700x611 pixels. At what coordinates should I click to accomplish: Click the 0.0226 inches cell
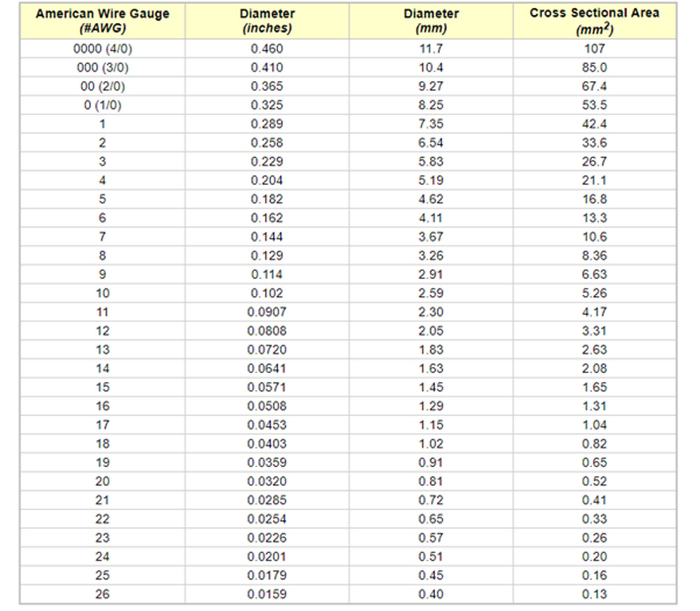(267, 538)
